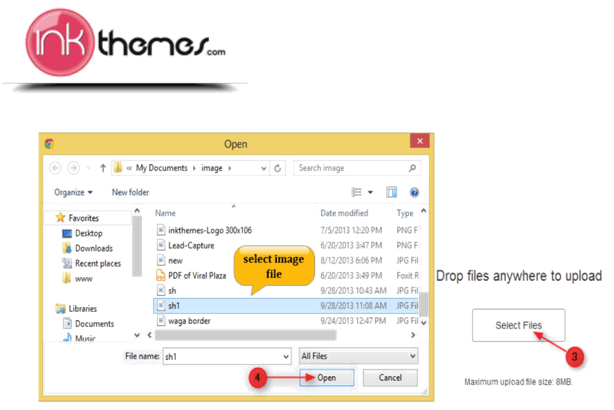The image size is (614, 410).
Task: Click the change view icon
Action: 357,191
